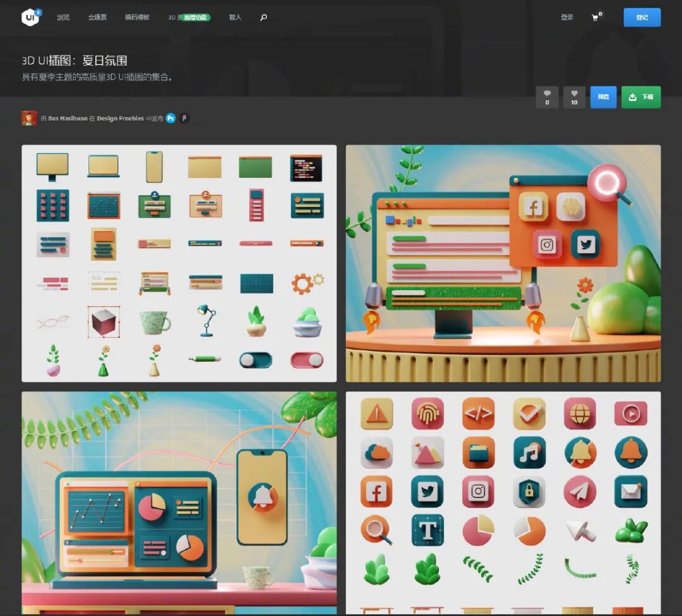Open the Design Freebies category link
Viewport: 682px width, 616px height.
pos(121,118)
